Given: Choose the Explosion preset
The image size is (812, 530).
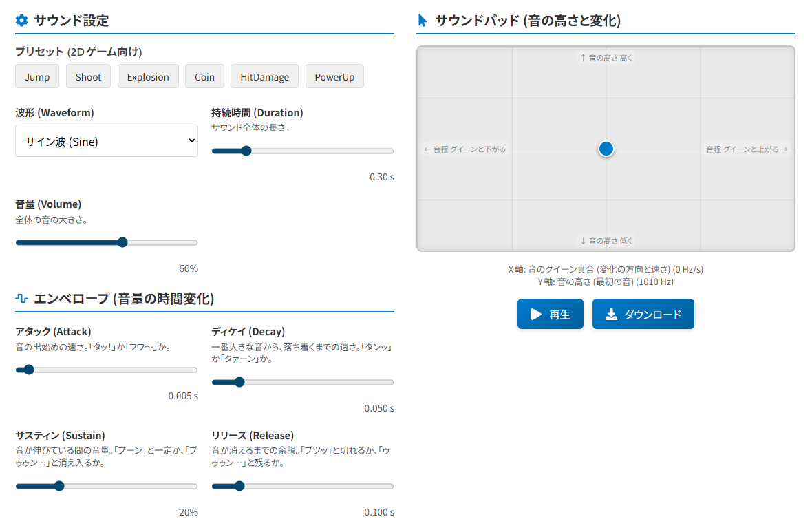Looking at the screenshot, I should pyautogui.click(x=148, y=77).
